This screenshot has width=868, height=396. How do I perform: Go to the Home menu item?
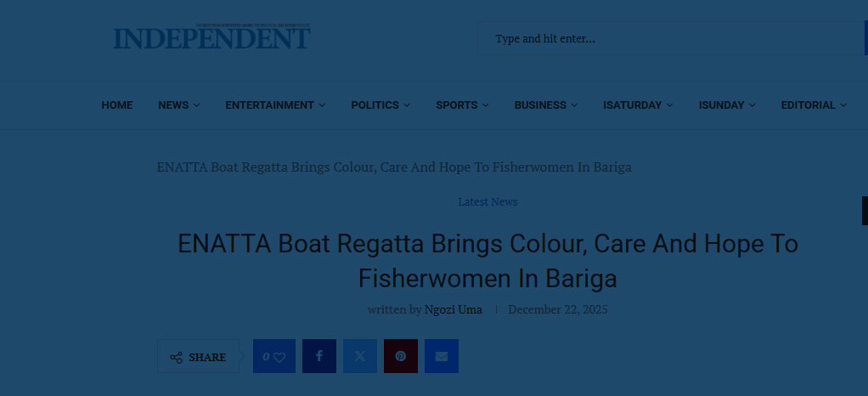(x=117, y=105)
